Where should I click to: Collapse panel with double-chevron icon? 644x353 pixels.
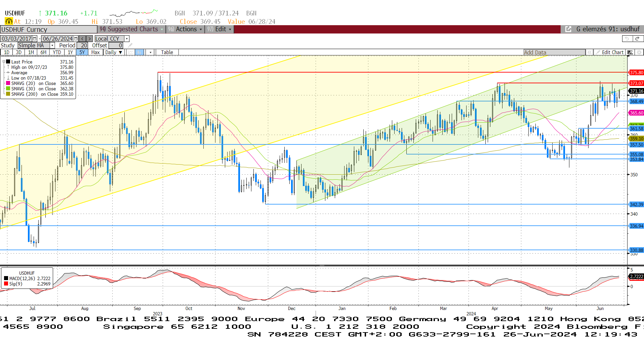coord(589,52)
